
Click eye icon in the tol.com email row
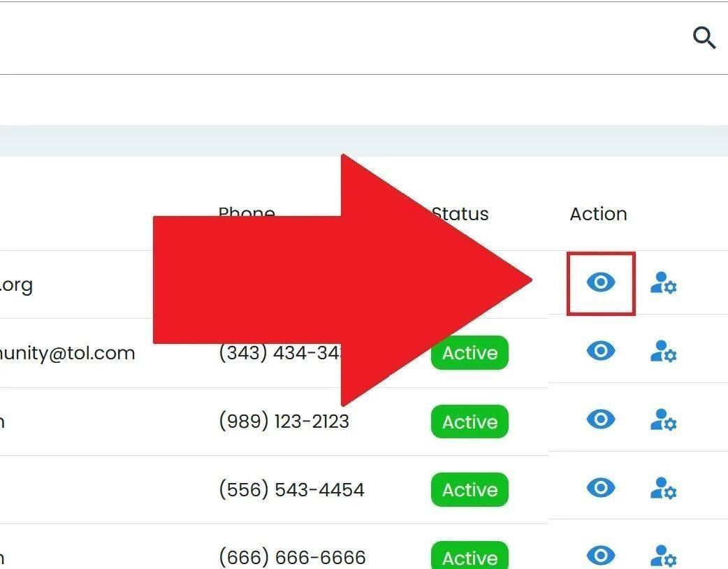[600, 350]
